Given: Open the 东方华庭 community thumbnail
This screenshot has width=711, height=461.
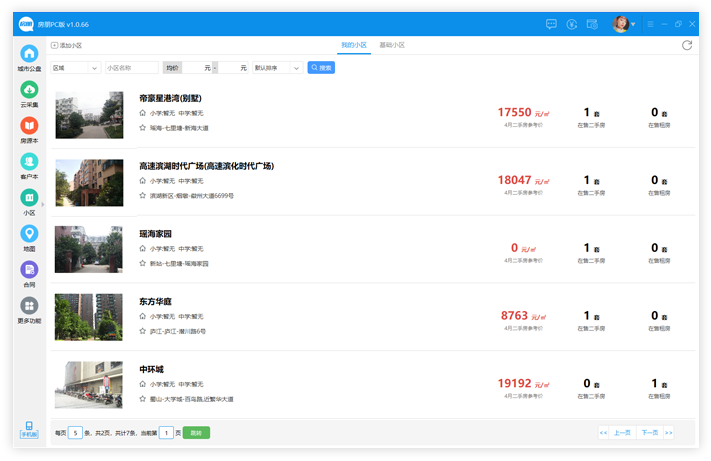Looking at the screenshot, I should pyautogui.click(x=89, y=317).
